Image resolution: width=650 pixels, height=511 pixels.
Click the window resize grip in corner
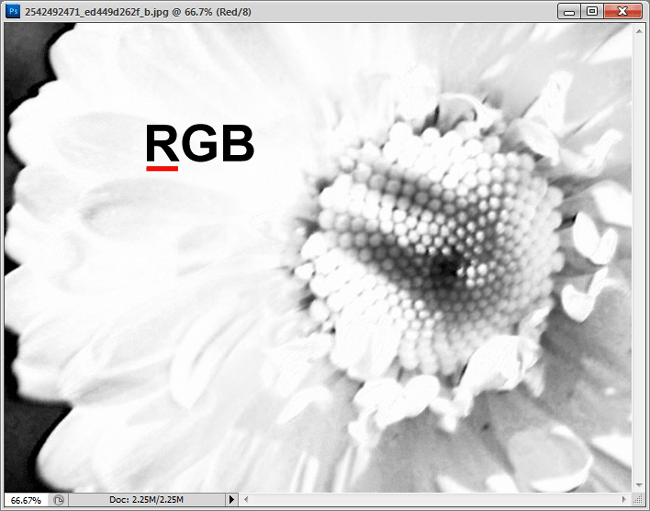point(638,500)
